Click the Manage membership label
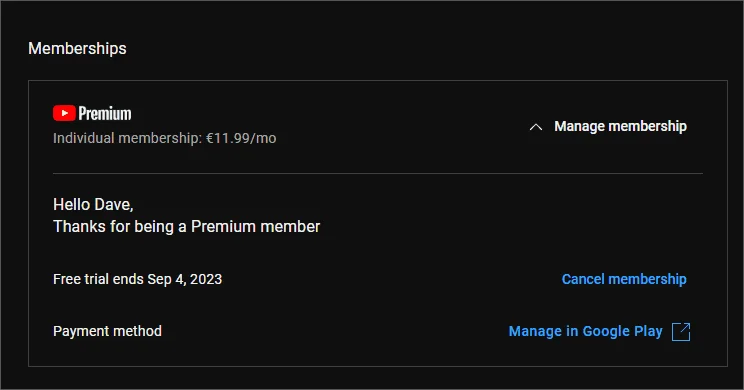Viewport: 744px width, 390px height. coord(620,126)
